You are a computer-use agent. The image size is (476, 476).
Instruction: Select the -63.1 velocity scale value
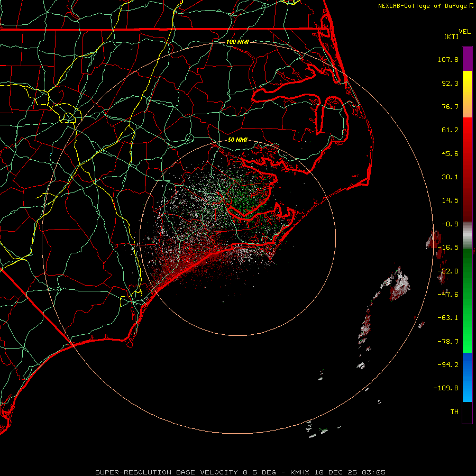point(448,318)
